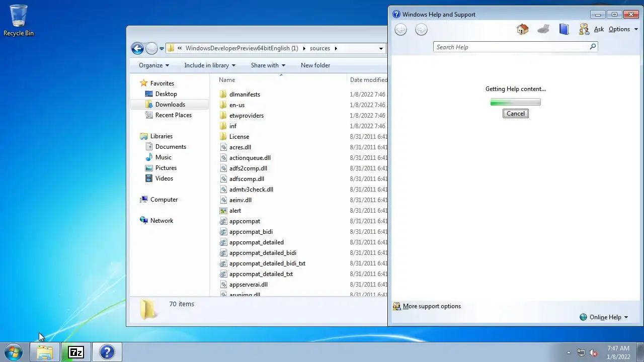644x362 pixels.
Task: Sort by Date modified column header
Action: coord(369,79)
